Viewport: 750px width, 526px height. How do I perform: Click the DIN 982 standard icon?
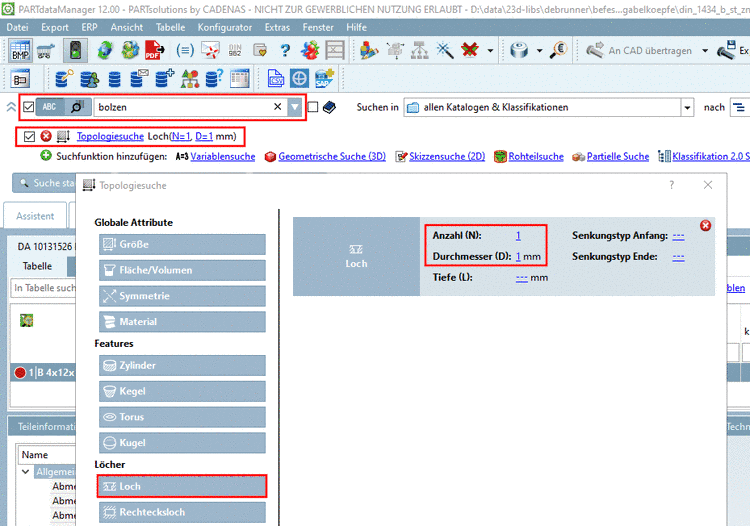[x=235, y=50]
